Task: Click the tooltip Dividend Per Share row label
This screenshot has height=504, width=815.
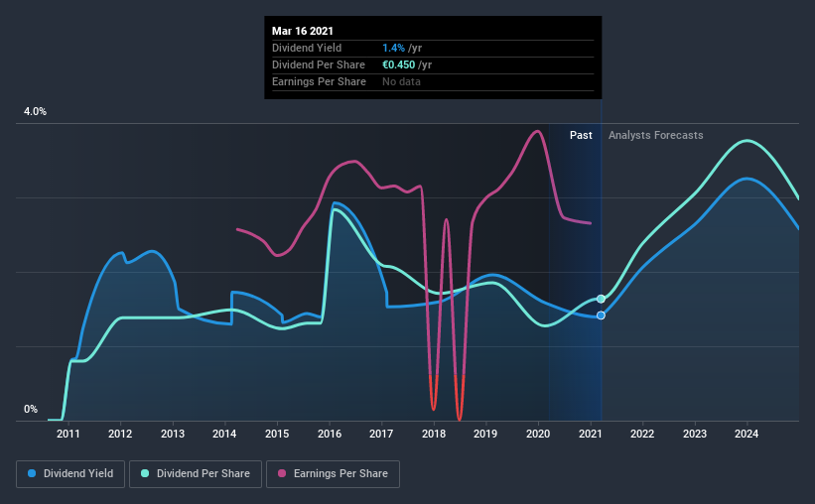Action: 319,64
